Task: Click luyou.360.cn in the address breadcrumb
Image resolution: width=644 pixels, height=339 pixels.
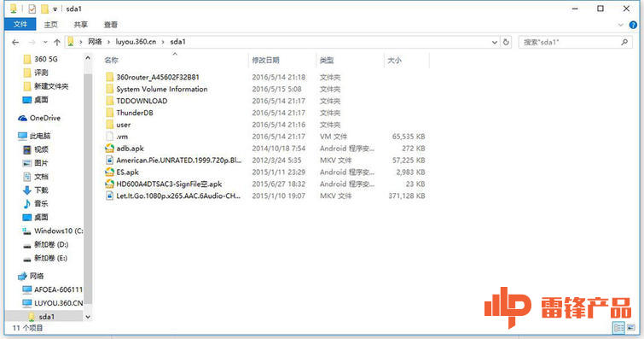Action: [136, 42]
